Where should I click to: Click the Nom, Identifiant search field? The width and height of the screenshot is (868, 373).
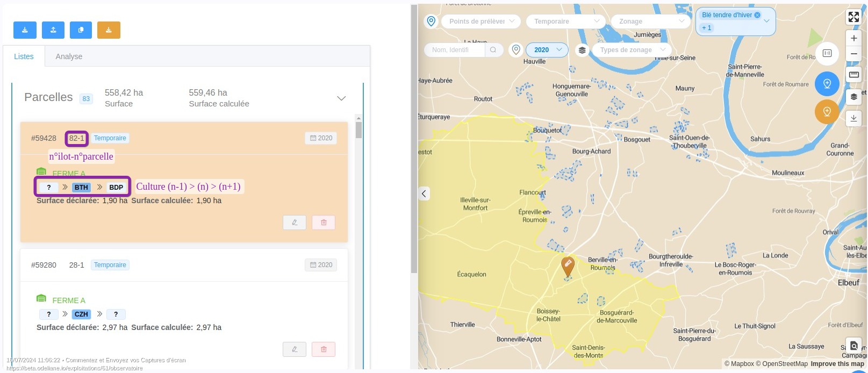(x=455, y=50)
